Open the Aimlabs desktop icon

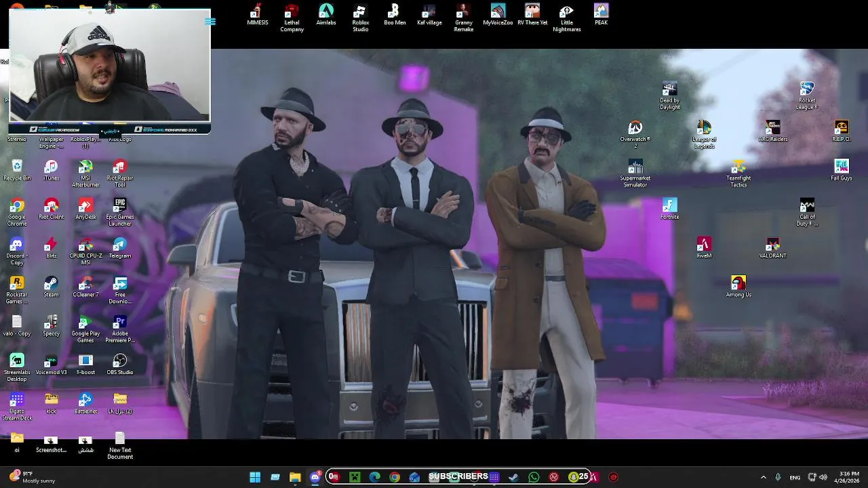[326, 15]
